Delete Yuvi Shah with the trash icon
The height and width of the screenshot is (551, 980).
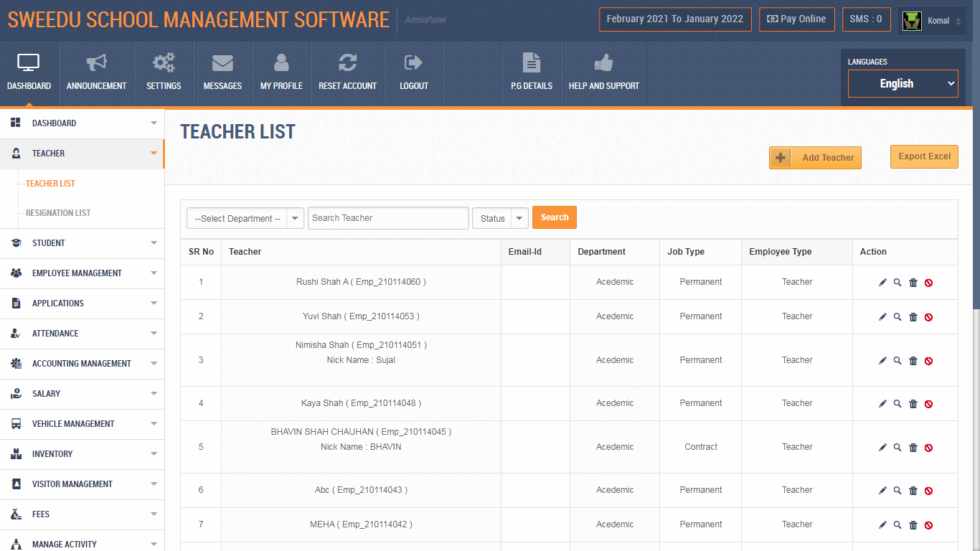click(913, 316)
